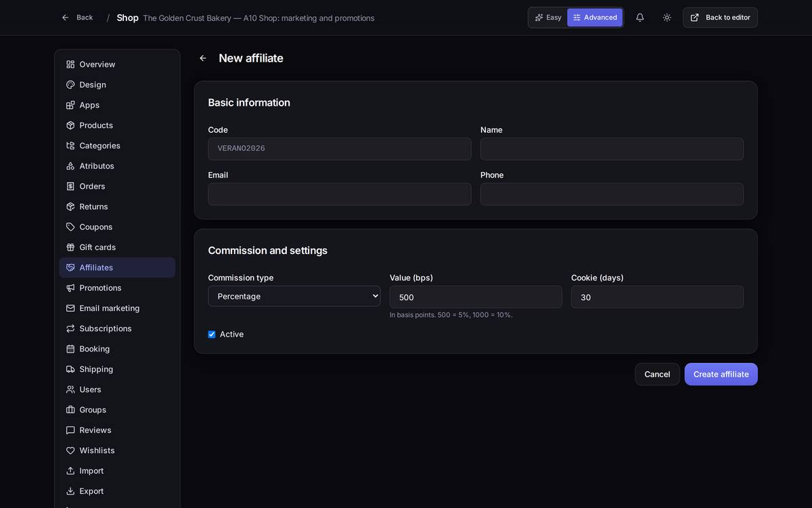812x508 pixels.
Task: Click the Export download icon
Action: point(70,491)
